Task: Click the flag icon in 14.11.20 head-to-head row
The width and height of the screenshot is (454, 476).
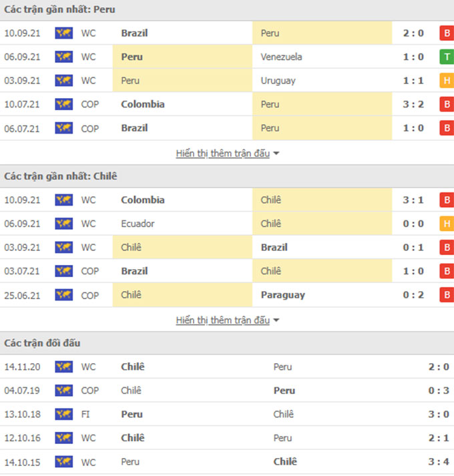Action: point(64,367)
